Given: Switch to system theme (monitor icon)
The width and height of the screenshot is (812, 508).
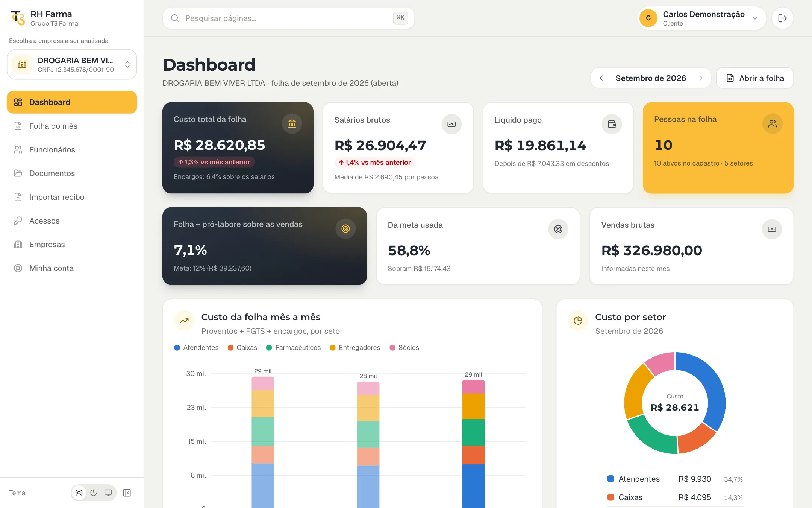Looking at the screenshot, I should click(x=108, y=493).
